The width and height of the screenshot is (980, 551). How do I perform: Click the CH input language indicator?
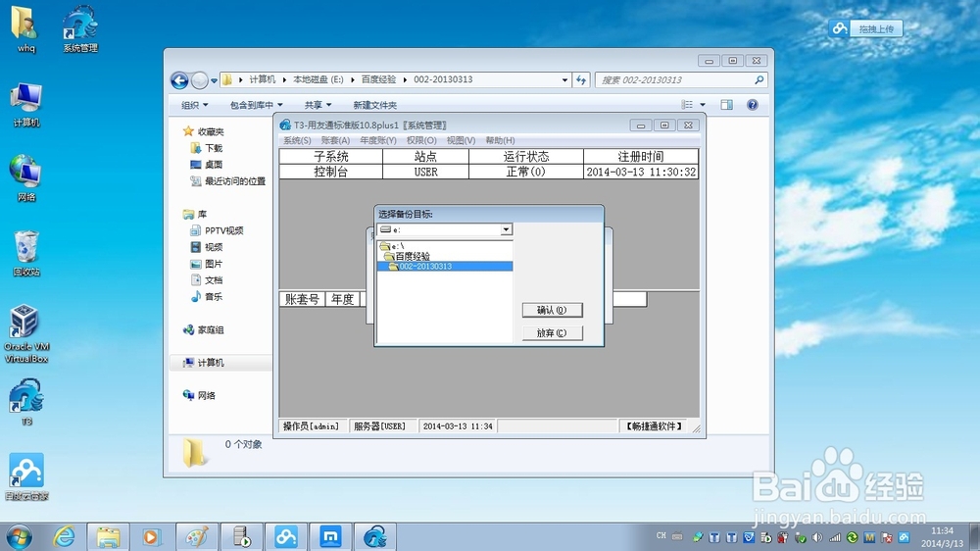click(661, 536)
